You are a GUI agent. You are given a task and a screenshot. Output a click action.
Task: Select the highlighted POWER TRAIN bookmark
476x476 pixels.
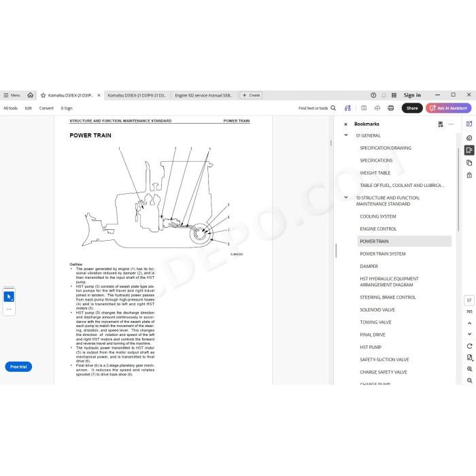(405, 241)
